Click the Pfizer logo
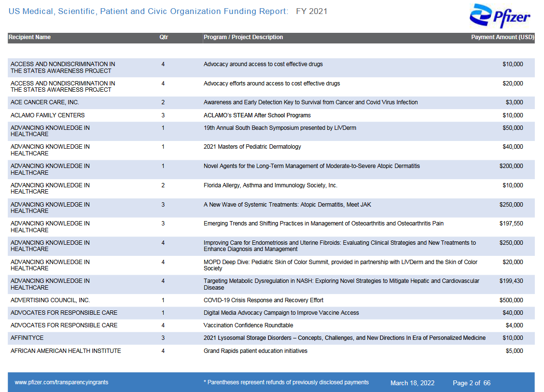Screen dimensions: 544x392 click(x=500, y=15)
